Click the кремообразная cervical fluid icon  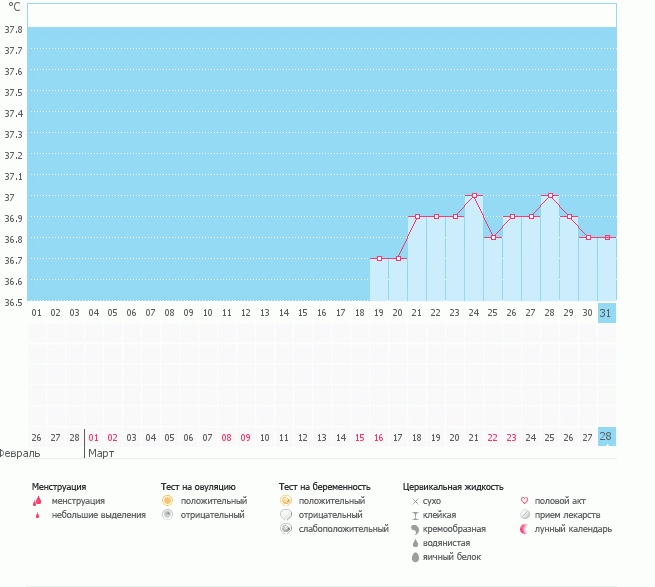pos(415,529)
